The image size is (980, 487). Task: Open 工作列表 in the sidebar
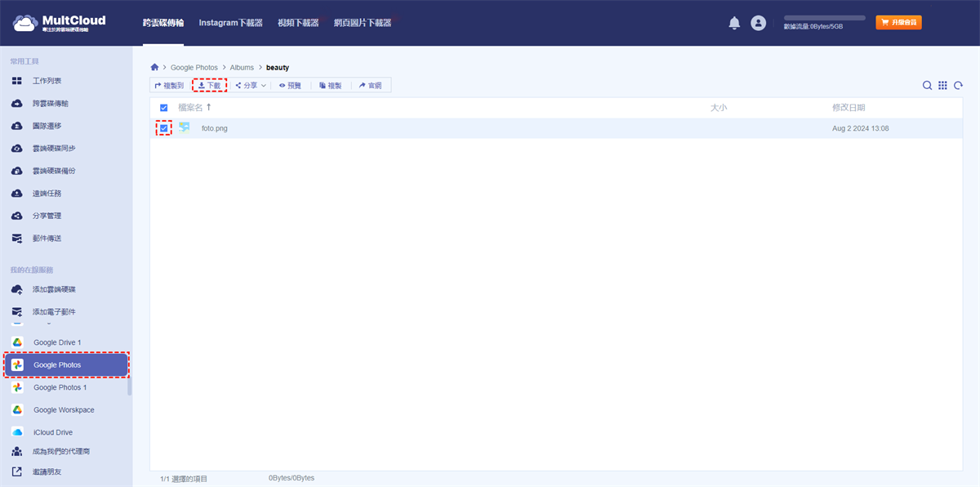[x=47, y=81]
